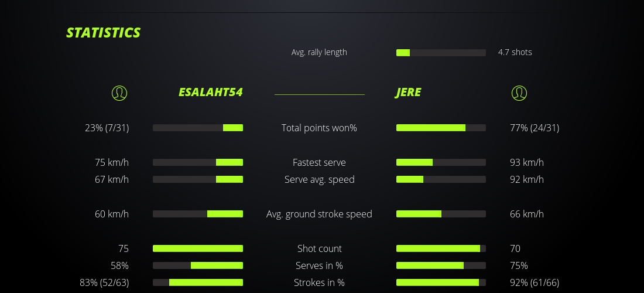Select the Avg. ground stroke speed label
The width and height of the screenshot is (644, 293).
(x=319, y=214)
